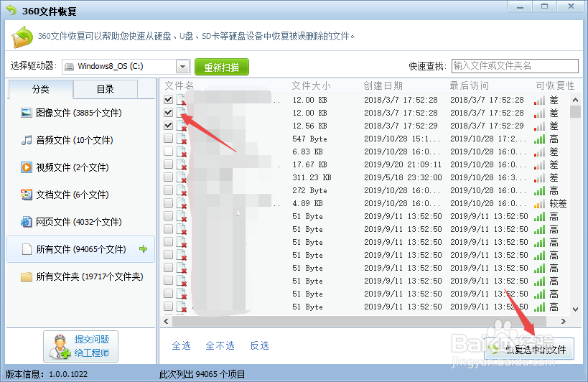Click the deleted file icon in 547 Byte row
The height and width of the screenshot is (382, 588).
tap(182, 139)
